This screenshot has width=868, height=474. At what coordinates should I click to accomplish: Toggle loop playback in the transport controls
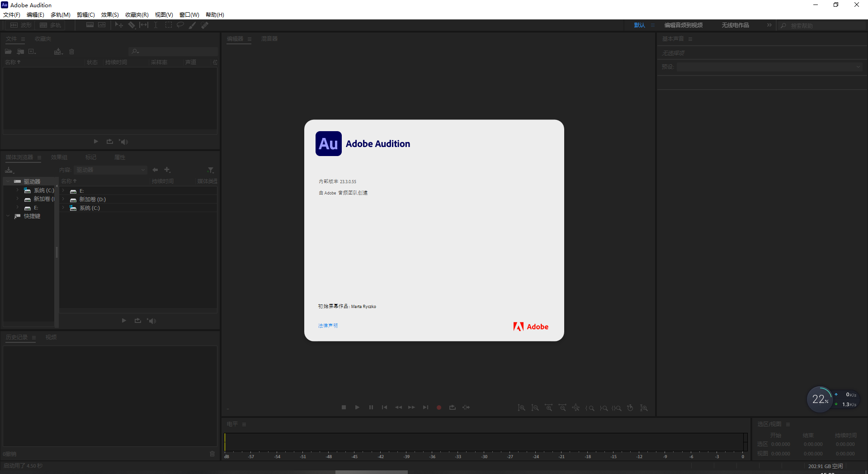click(x=452, y=408)
